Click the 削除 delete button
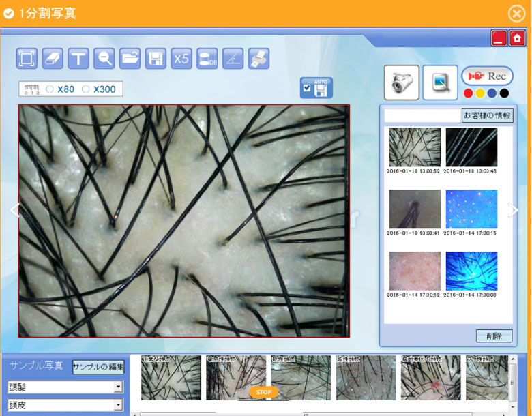 (494, 336)
